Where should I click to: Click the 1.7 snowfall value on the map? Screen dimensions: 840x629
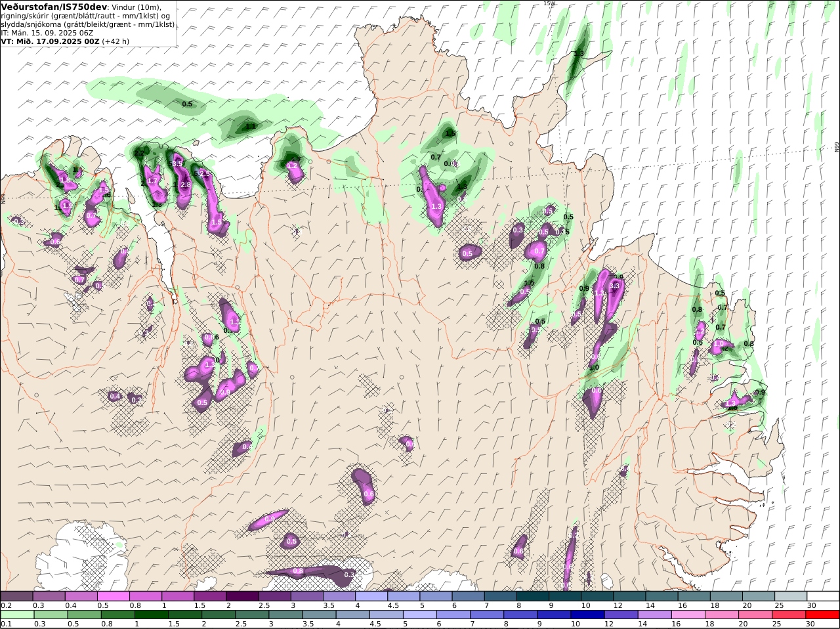[153, 181]
